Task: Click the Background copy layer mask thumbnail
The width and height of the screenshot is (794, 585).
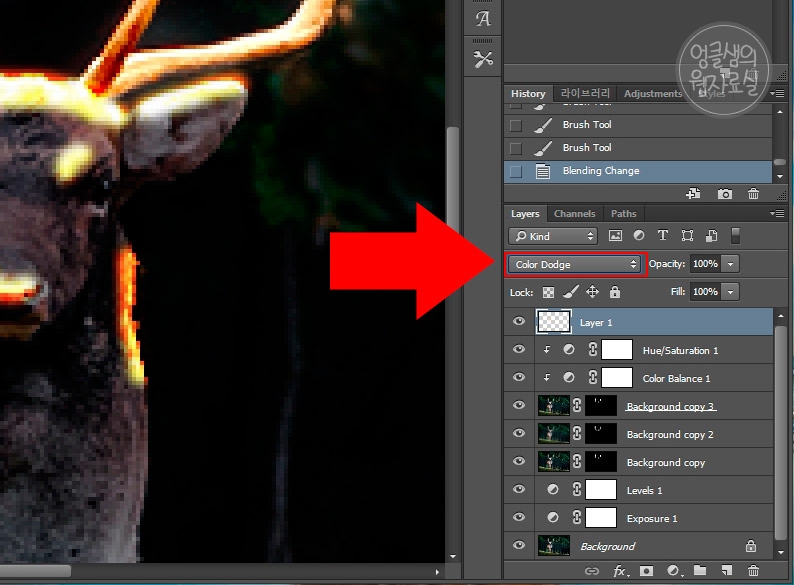Action: click(601, 461)
